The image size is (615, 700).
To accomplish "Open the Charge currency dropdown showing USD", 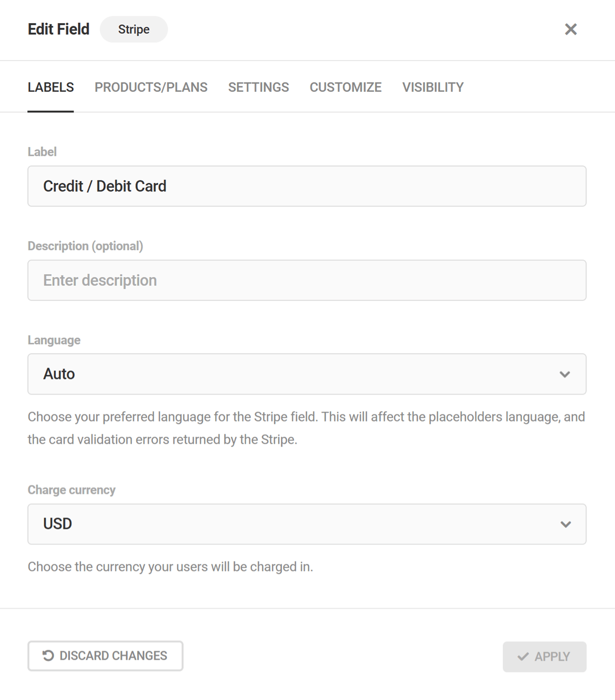I will [307, 524].
